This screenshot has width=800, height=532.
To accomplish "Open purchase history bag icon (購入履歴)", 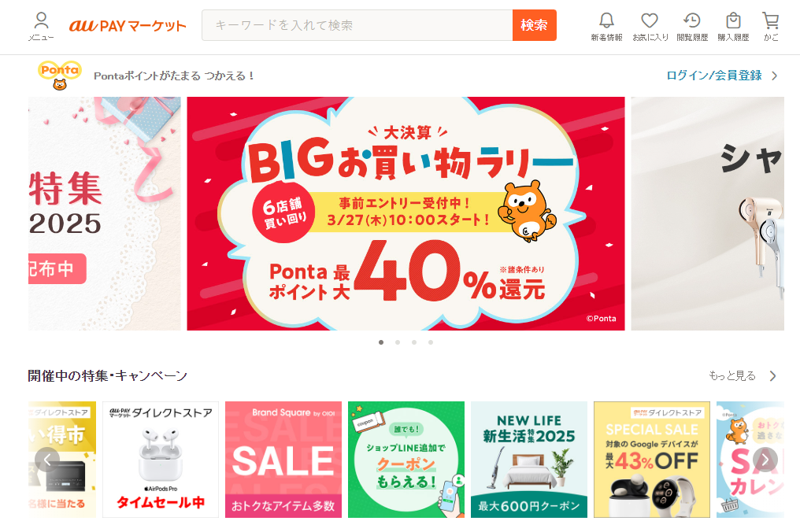I will coord(733,27).
